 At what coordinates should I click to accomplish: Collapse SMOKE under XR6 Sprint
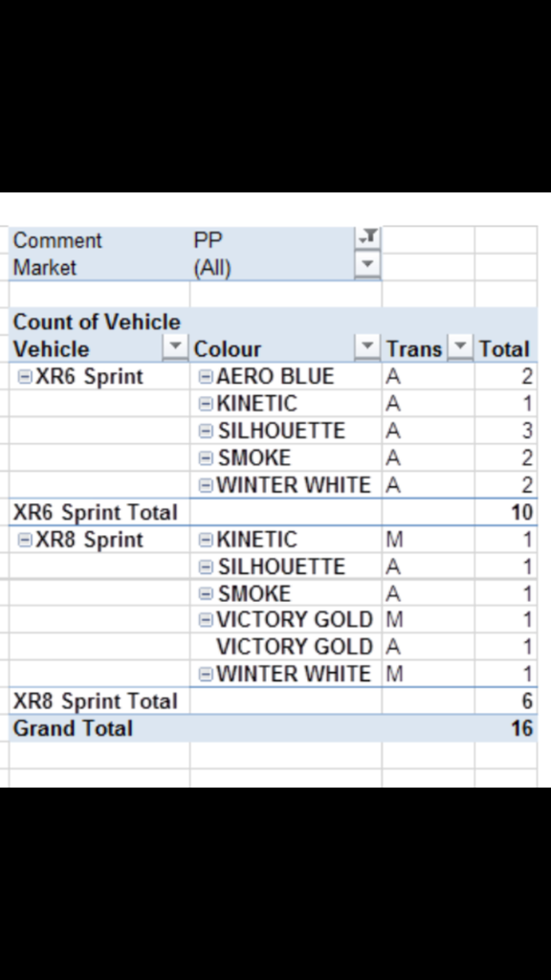(x=206, y=458)
